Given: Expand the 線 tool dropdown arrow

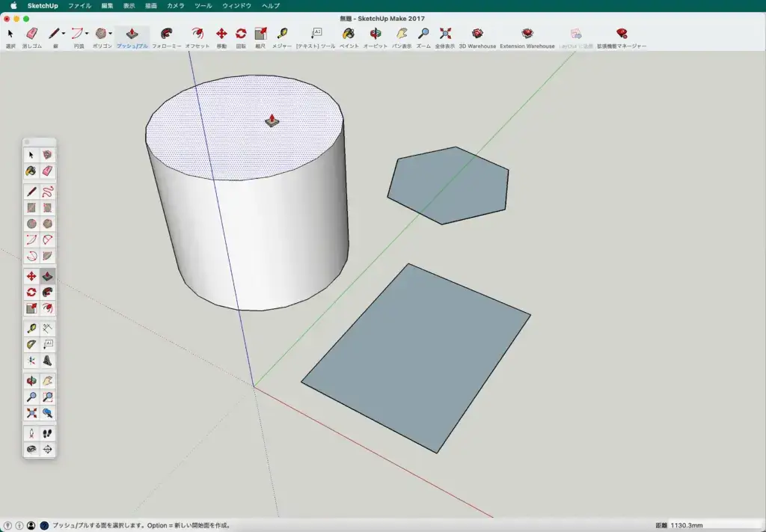Looking at the screenshot, I should (63, 34).
